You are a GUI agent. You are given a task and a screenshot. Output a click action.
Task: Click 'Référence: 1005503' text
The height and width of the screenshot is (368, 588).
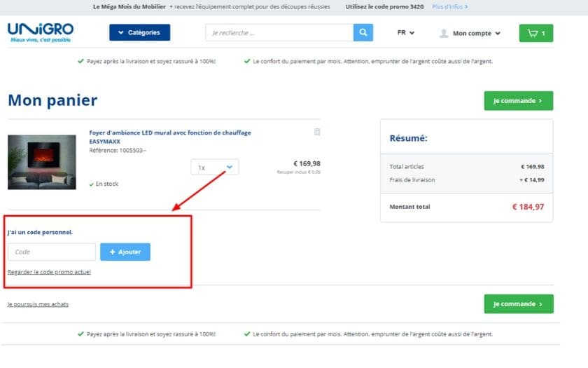tap(118, 150)
